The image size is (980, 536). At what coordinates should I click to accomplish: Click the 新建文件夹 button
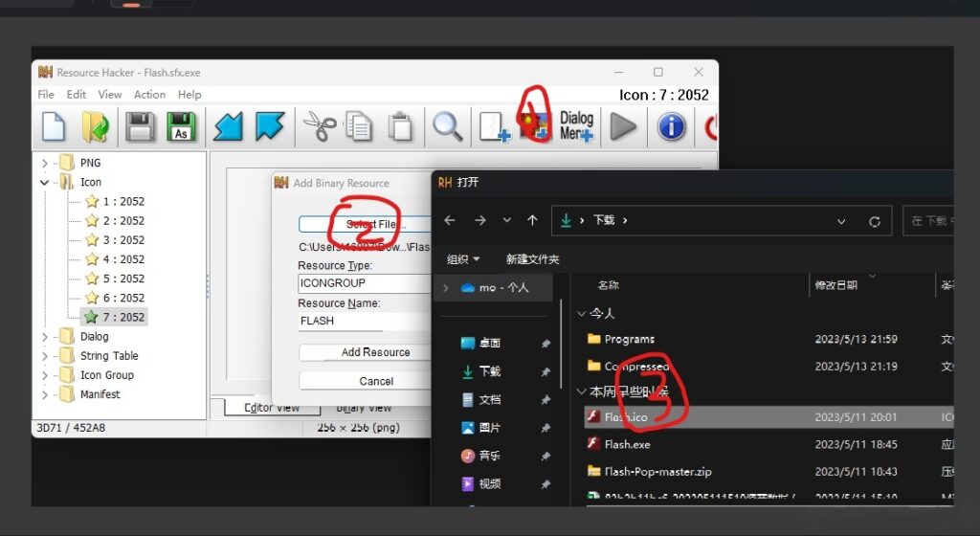(x=532, y=259)
